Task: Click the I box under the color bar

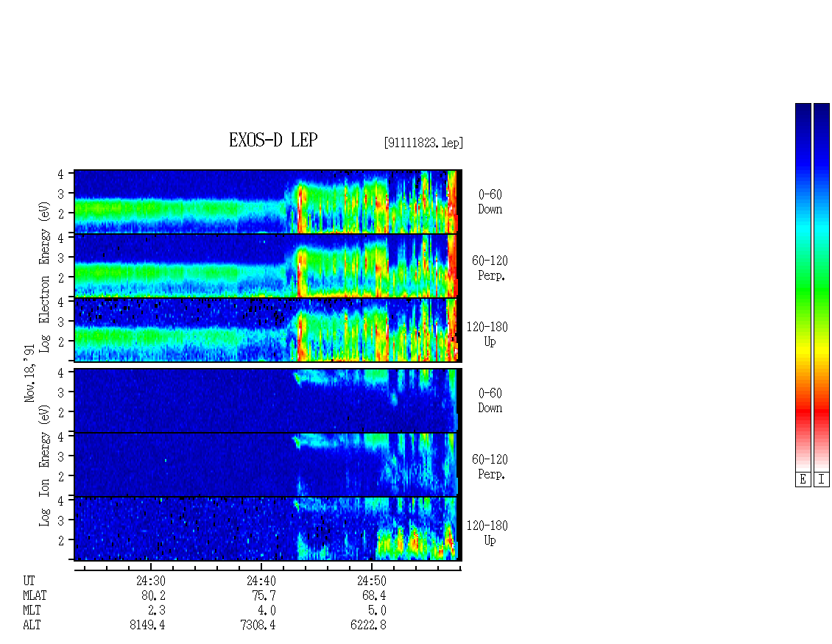Action: tap(822, 479)
